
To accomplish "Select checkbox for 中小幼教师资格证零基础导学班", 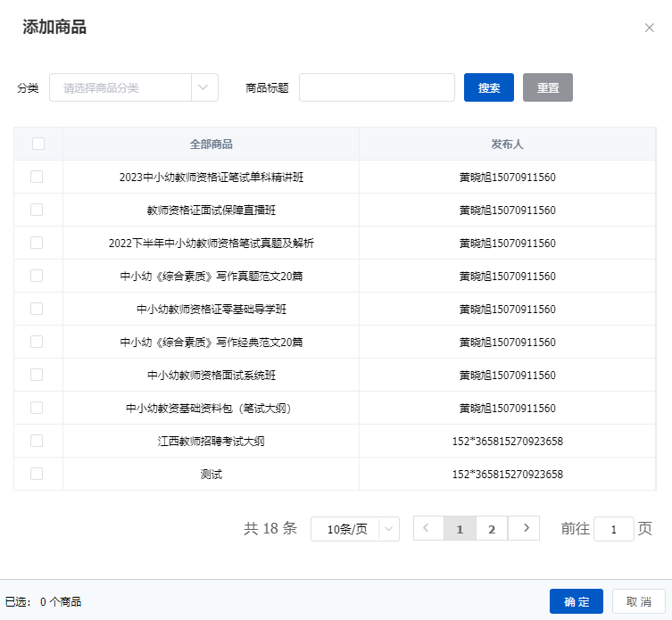I will pyautogui.click(x=37, y=309).
